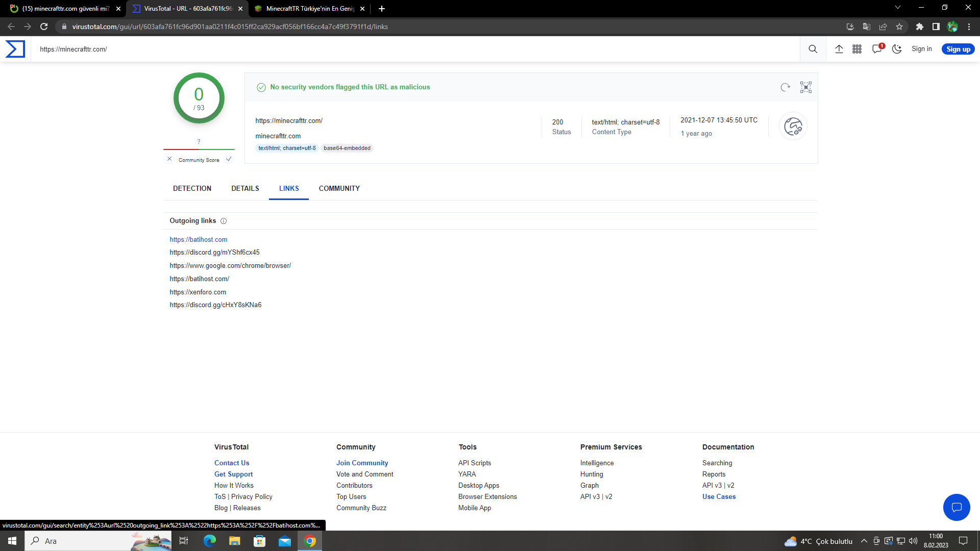
Task: Expand Chrome tab search dropdown arrow
Action: (x=897, y=8)
